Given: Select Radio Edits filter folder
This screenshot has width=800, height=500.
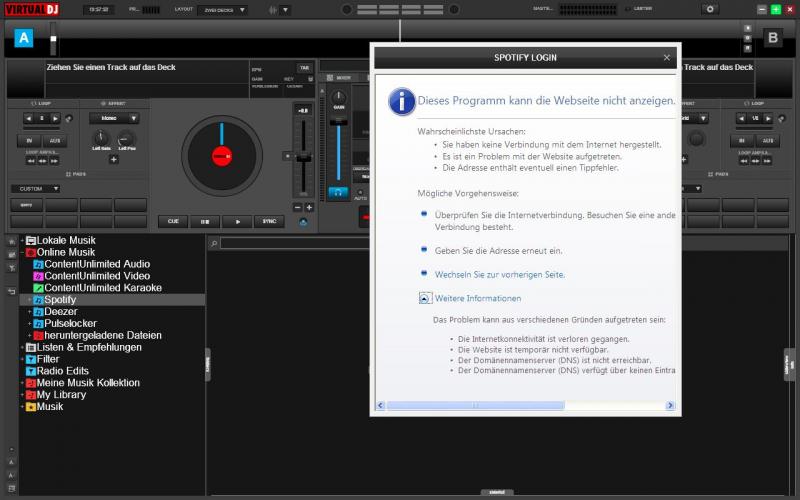Looking at the screenshot, I should point(57,371).
